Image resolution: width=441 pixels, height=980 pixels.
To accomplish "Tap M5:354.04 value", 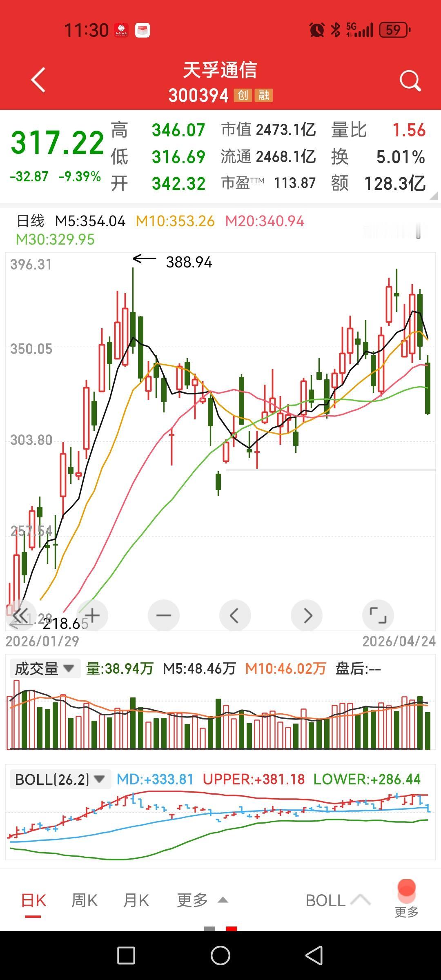I will coord(90,221).
